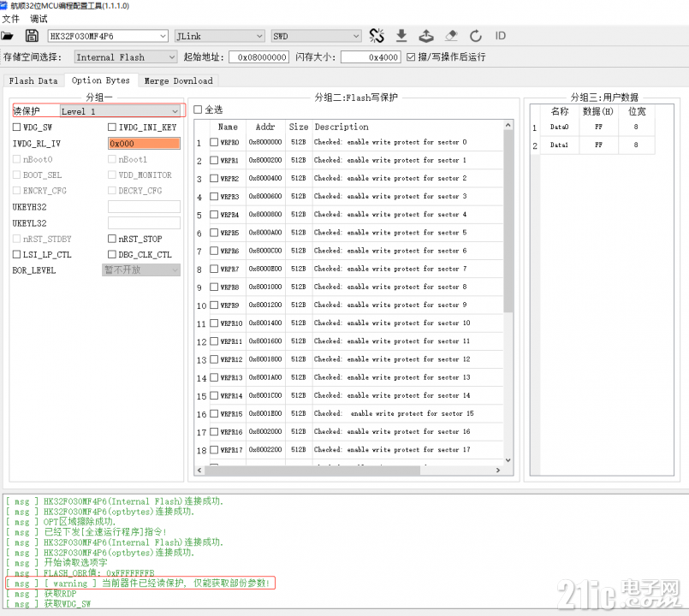Screen dimensions: 689x616
Task: Click the Addr column header
Action: coord(265,127)
